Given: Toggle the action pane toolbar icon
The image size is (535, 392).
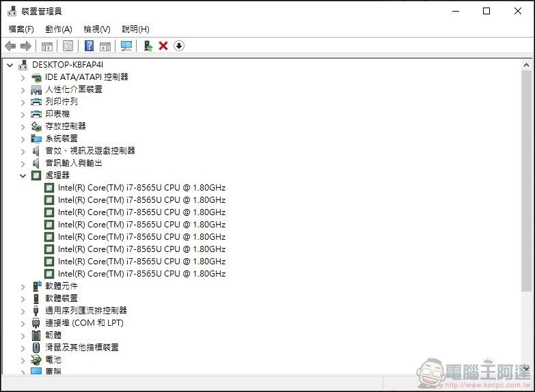Looking at the screenshot, I should pos(105,46).
